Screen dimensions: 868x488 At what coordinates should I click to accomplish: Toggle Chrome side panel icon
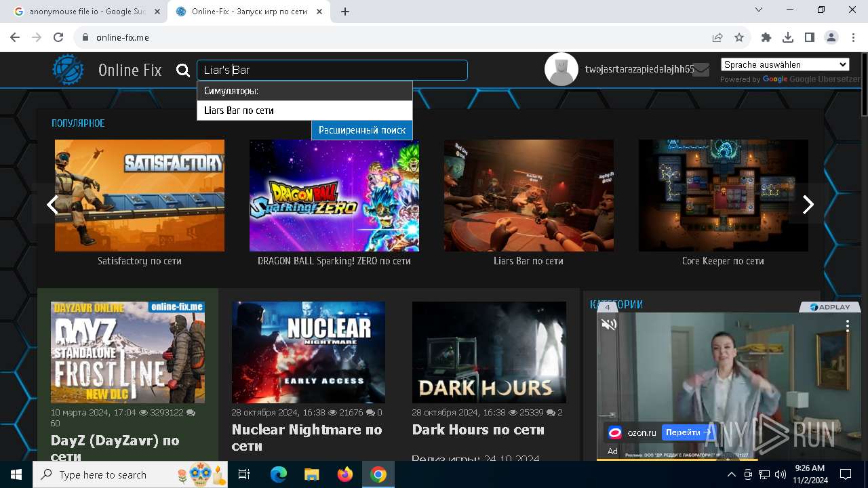pos(810,38)
